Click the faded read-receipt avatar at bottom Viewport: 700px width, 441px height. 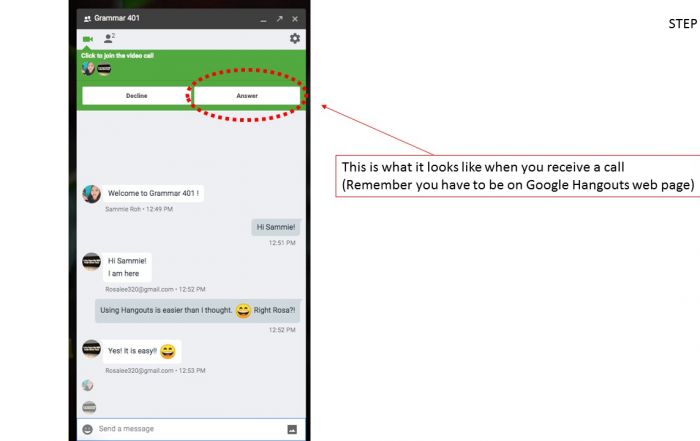89,407
